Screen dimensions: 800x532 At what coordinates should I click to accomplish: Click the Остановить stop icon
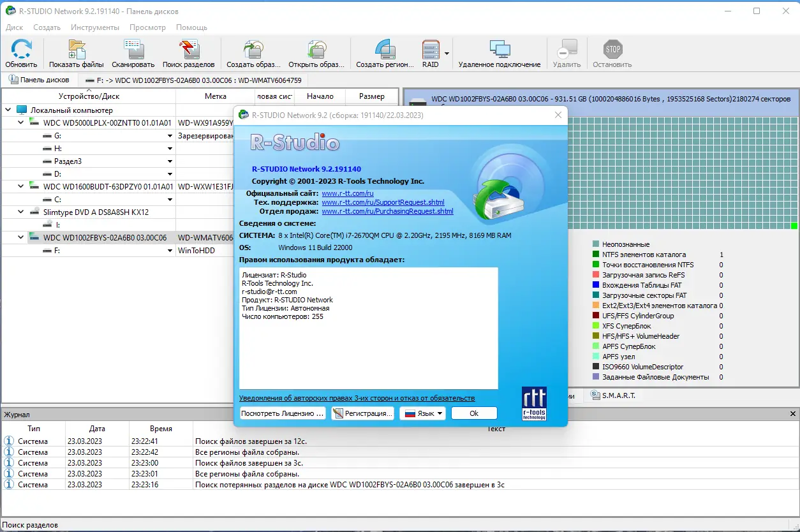(x=612, y=50)
